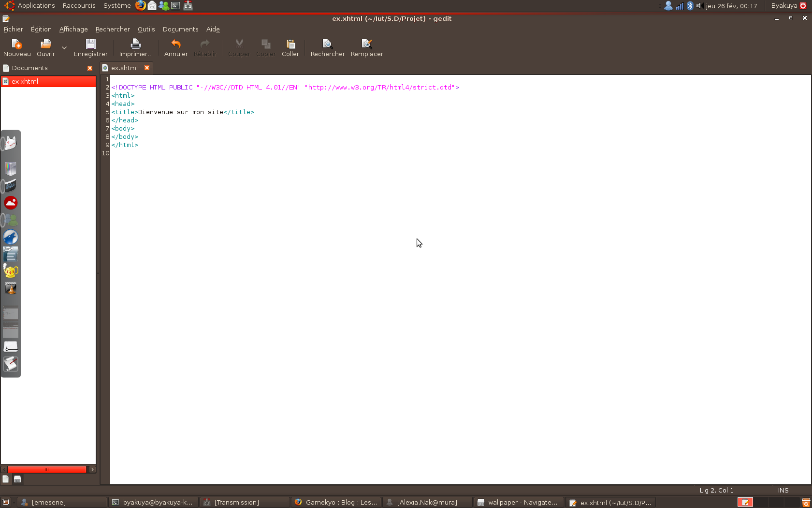Open the Raccourcis menu in top panel
This screenshot has height=508, width=812.
[x=79, y=6]
